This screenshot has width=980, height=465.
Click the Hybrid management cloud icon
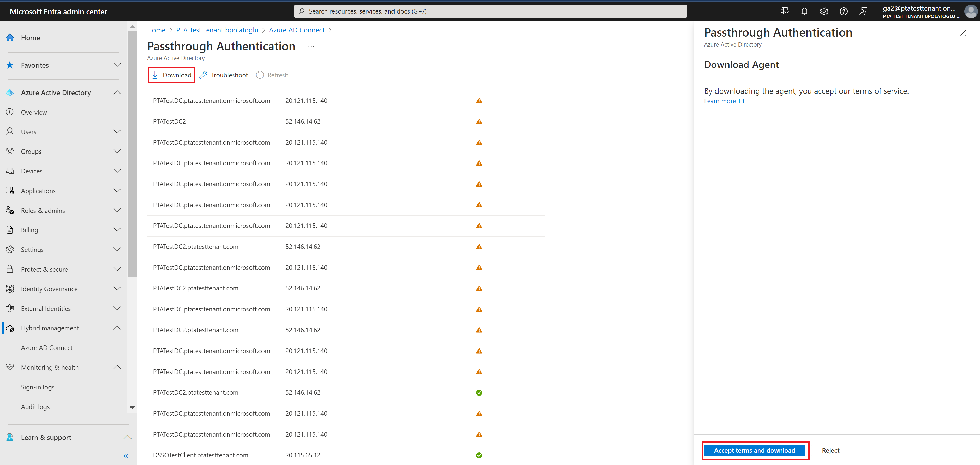pos(10,328)
